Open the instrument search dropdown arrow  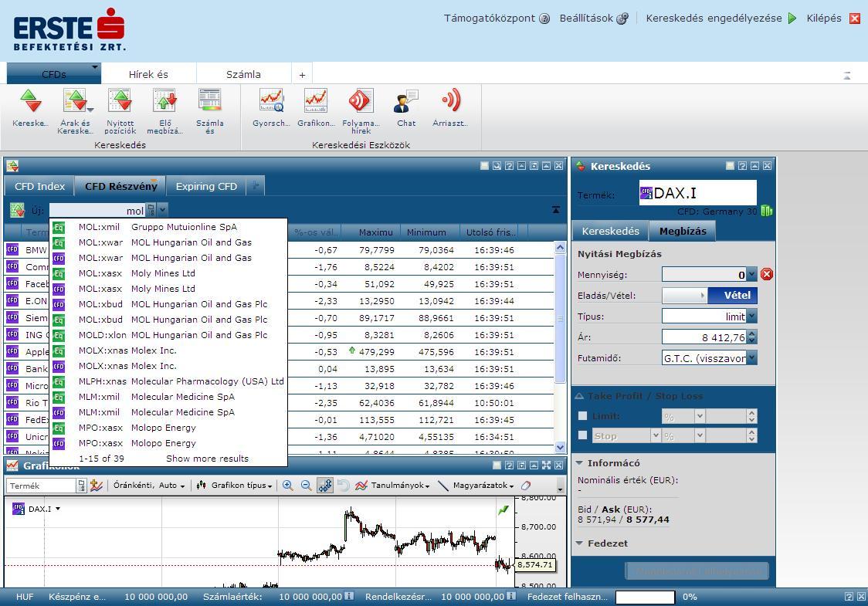(x=163, y=210)
